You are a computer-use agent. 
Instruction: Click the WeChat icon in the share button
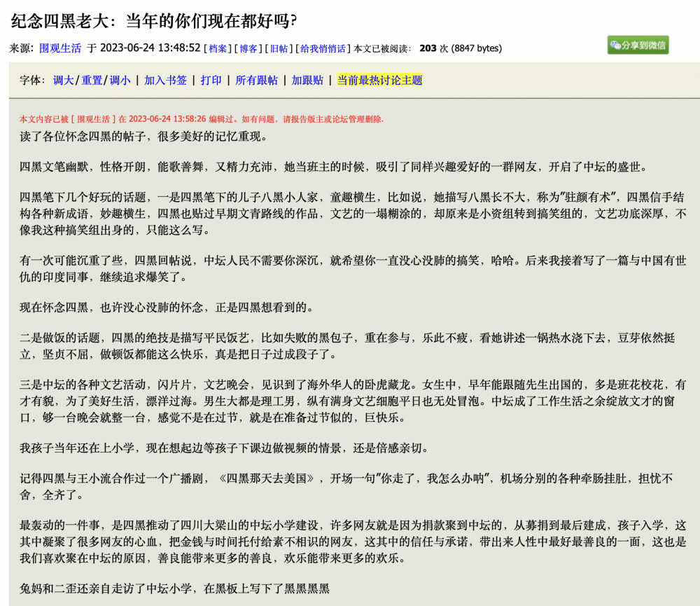(x=615, y=45)
